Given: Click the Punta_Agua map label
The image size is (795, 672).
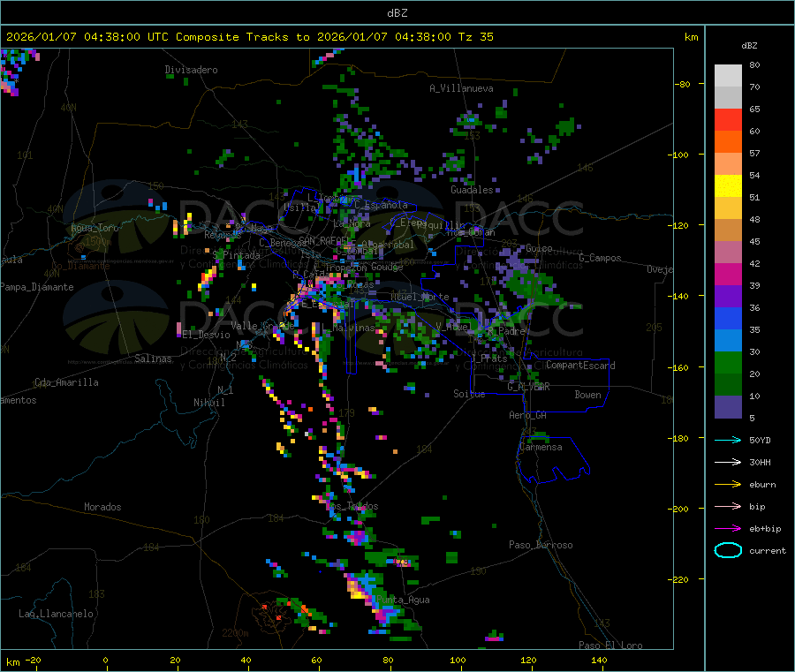Looking at the screenshot, I should click(403, 600).
